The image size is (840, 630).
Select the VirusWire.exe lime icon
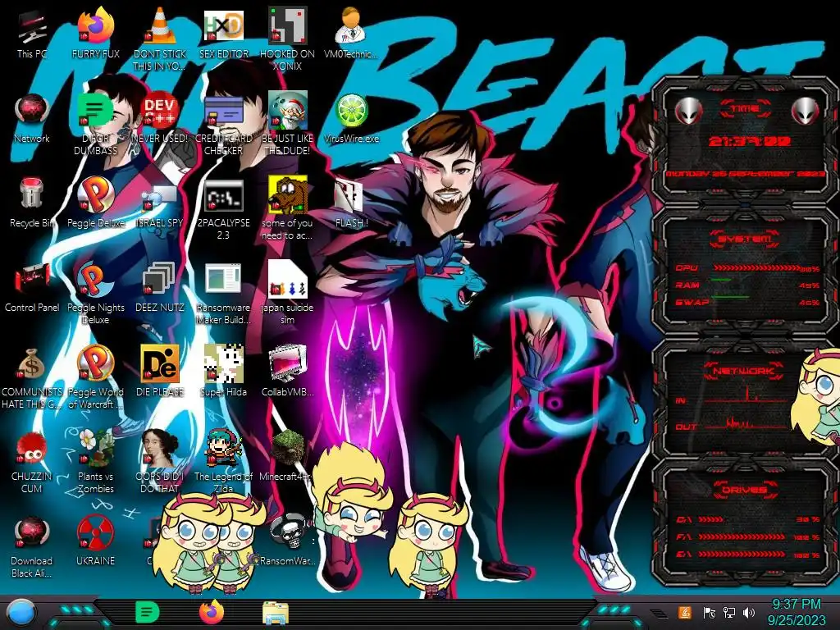351,112
